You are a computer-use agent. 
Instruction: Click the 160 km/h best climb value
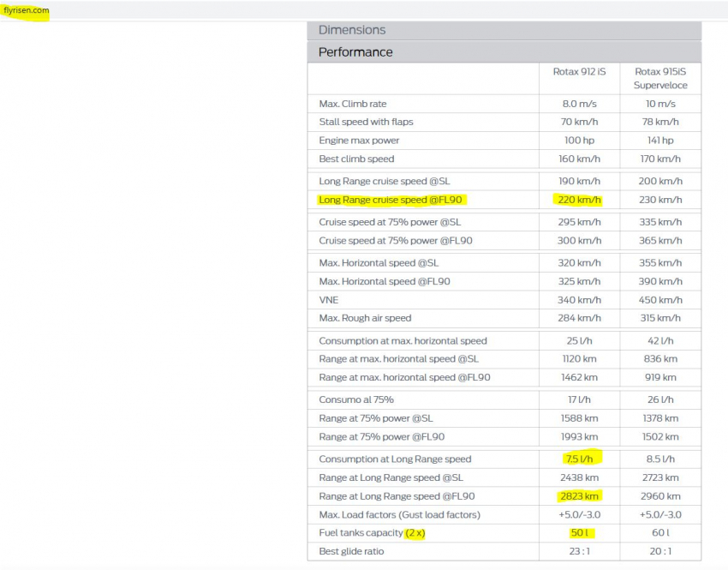click(579, 159)
